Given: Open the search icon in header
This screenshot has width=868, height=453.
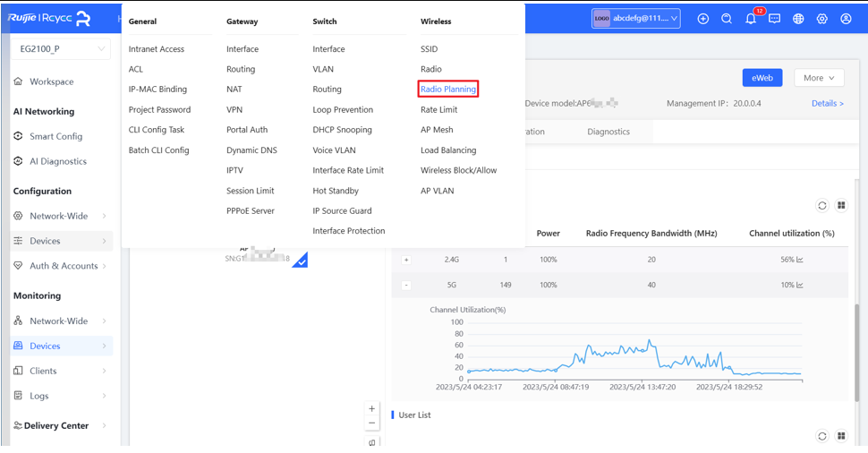Looking at the screenshot, I should pos(727,19).
